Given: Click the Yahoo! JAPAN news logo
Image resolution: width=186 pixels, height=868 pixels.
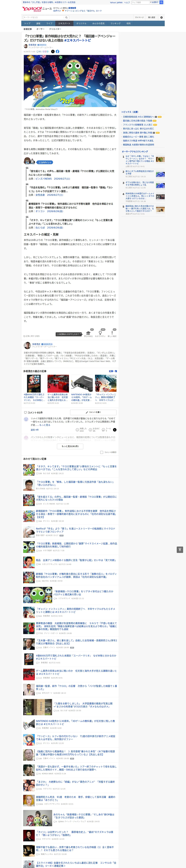Looking at the screenshot, I should pos(37,9).
